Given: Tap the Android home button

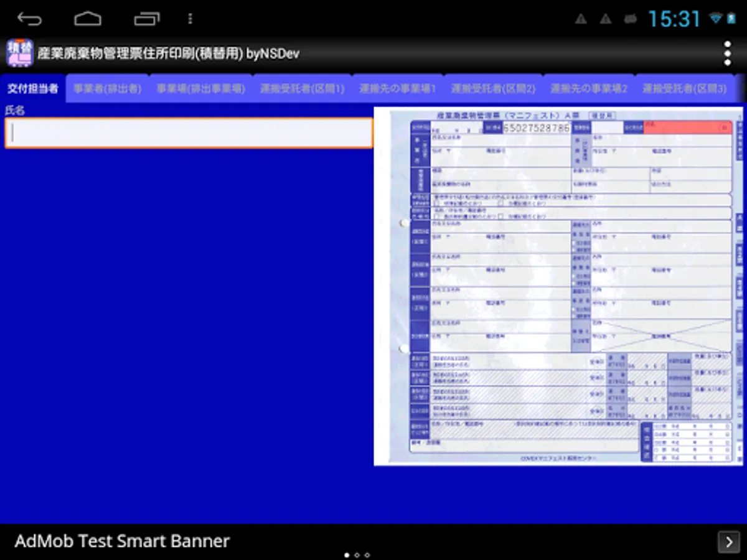Looking at the screenshot, I should click(x=88, y=19).
